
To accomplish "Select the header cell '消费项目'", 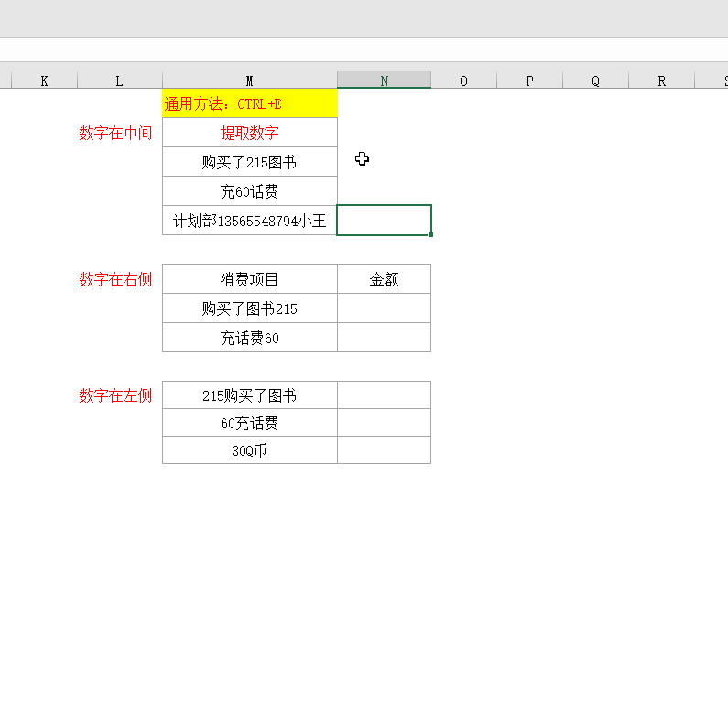I will [x=250, y=279].
